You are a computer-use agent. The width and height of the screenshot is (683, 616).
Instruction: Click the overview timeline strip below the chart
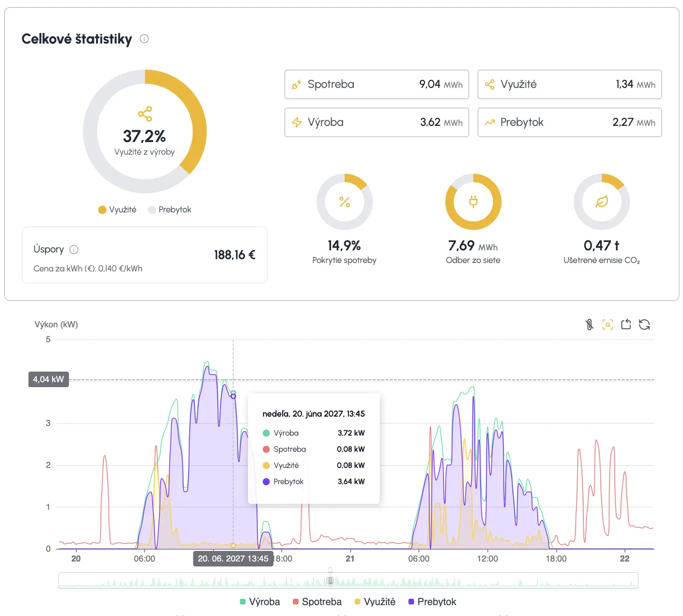click(348, 581)
